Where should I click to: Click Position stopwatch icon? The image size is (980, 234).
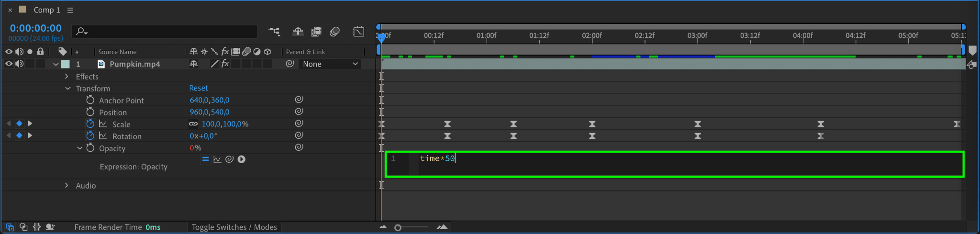tap(90, 111)
